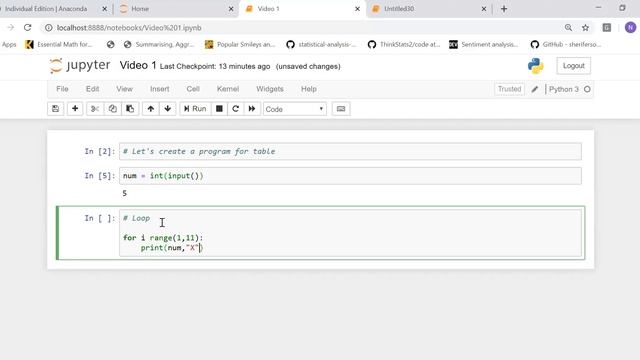640x360 pixels.
Task: Open a new browser tab
Action: pos(504,9)
